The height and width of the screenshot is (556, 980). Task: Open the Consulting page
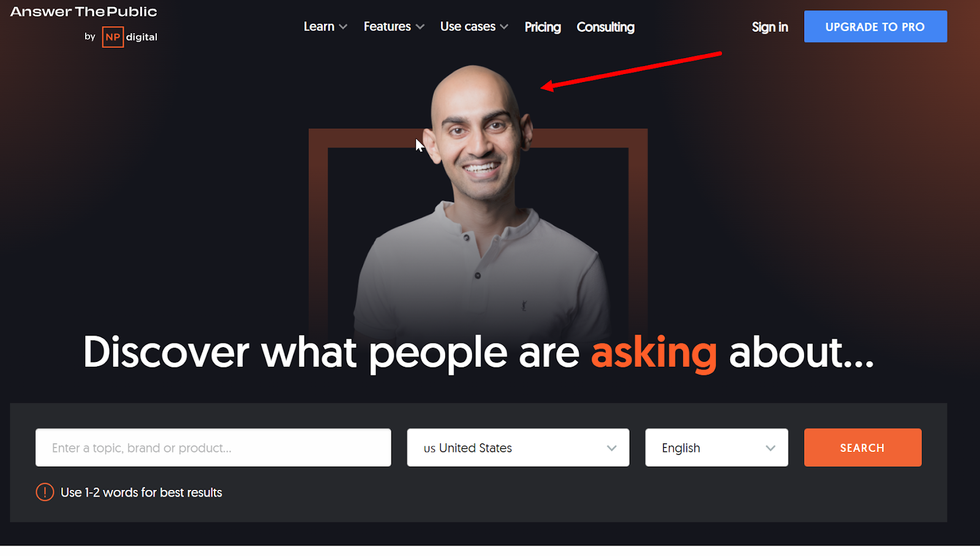point(606,27)
